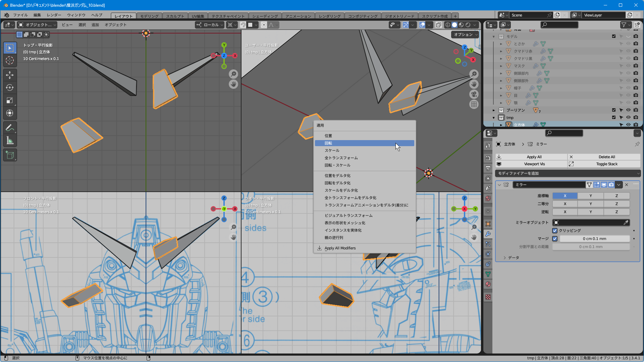644x362 pixels.
Task: Select the Move tool in toolbar
Action: [10, 75]
